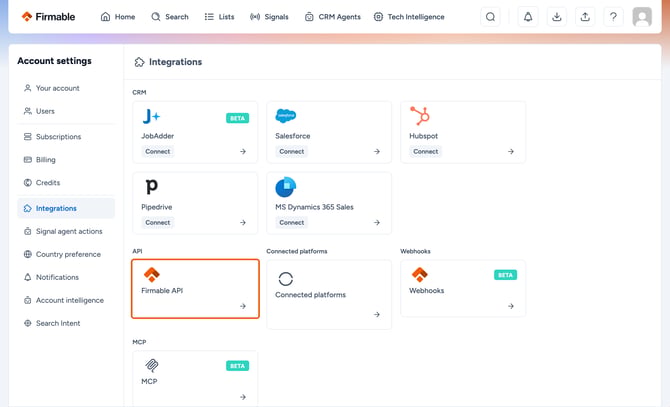Open Users settings
The height and width of the screenshot is (407, 670).
66,111
